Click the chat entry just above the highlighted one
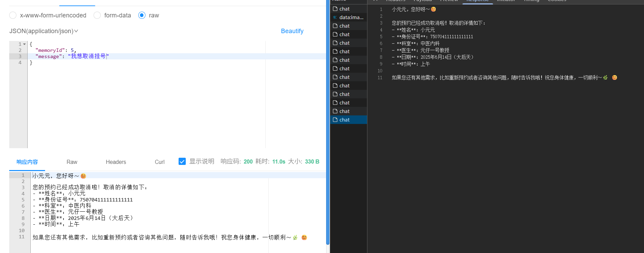Image resolution: width=644 pixels, height=253 pixels. [x=344, y=111]
